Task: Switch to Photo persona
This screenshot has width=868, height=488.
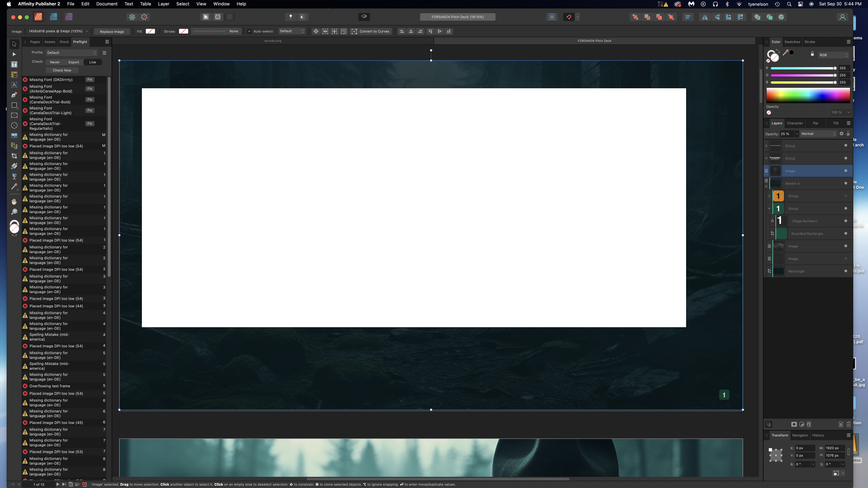Action: click(69, 17)
